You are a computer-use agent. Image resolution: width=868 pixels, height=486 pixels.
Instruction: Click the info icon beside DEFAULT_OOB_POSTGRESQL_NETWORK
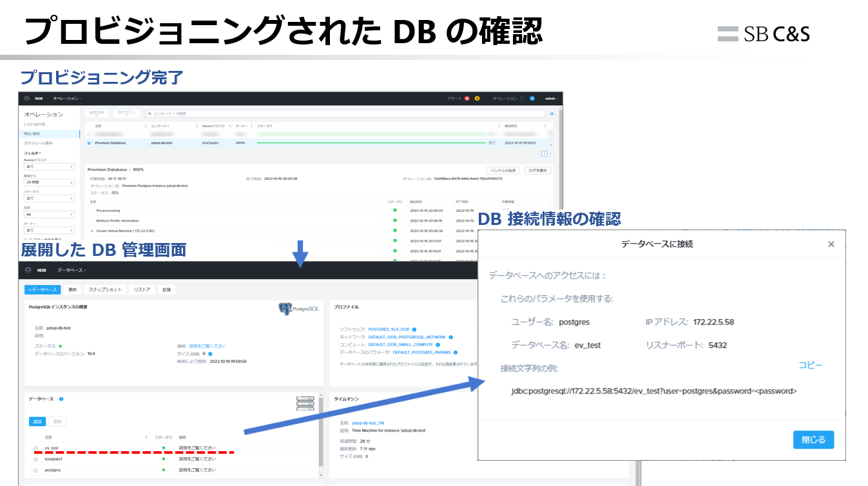(450, 337)
